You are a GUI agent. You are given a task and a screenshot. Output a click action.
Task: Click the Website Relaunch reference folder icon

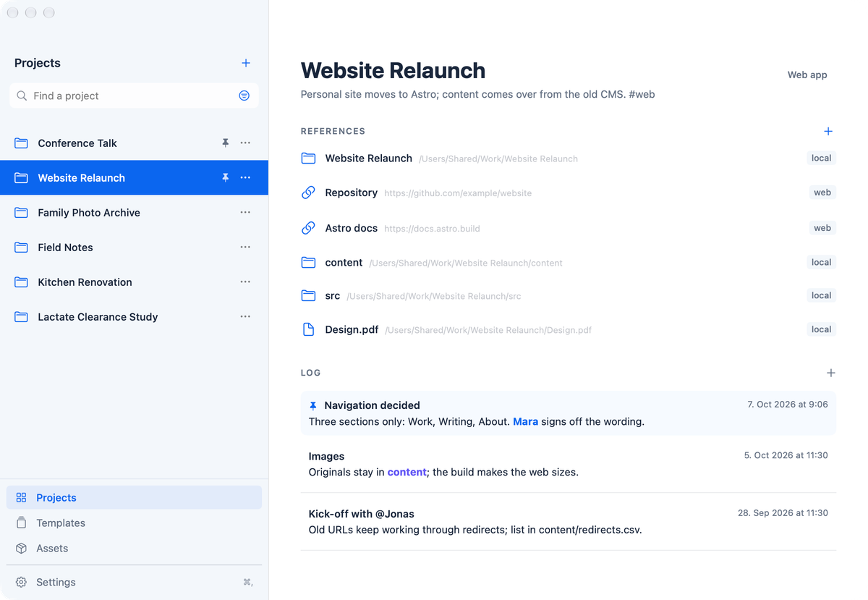tap(308, 158)
